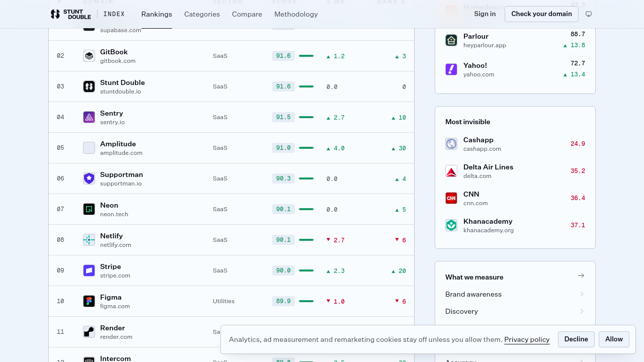This screenshot has height=362, width=644.
Task: Allow cookies in the banner
Action: point(614,339)
